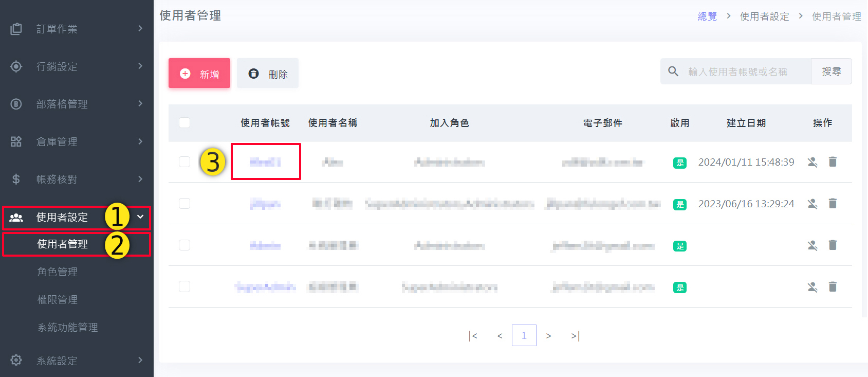Click the 帳務核對 dollar icon in the sidebar
The width and height of the screenshot is (868, 377).
(16, 179)
